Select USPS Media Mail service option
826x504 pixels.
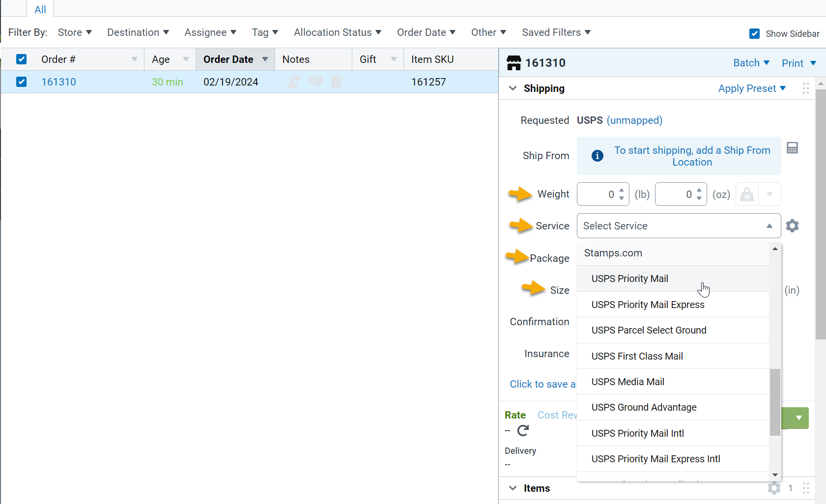pyautogui.click(x=627, y=382)
